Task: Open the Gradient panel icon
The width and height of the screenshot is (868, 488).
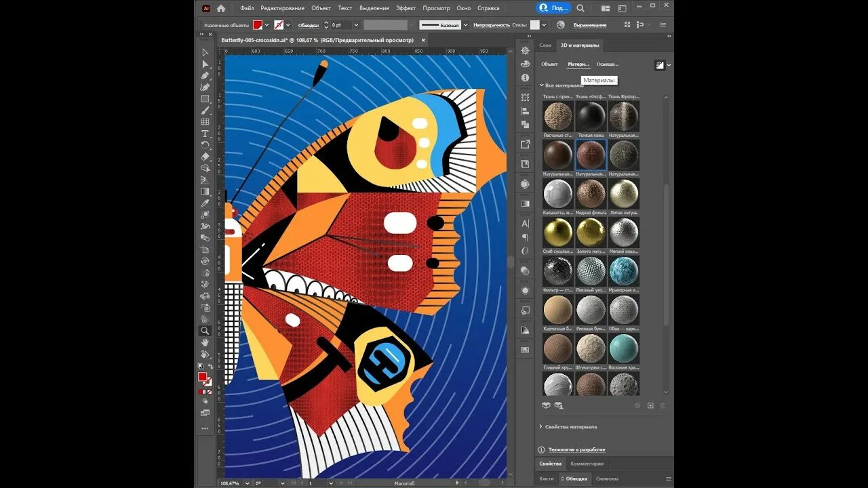Action: pos(525,203)
